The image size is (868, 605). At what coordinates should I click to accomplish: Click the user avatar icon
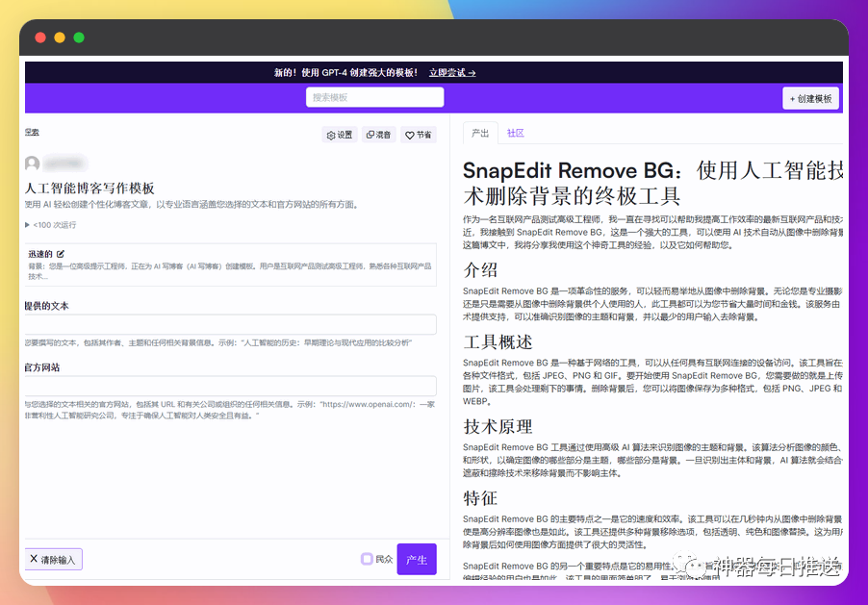pyautogui.click(x=32, y=163)
